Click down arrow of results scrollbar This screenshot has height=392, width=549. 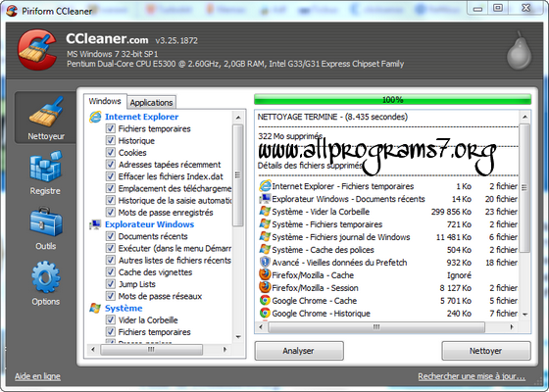(x=524, y=315)
